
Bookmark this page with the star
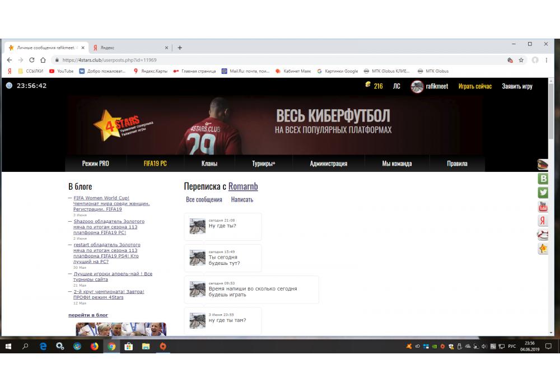pyautogui.click(x=521, y=60)
